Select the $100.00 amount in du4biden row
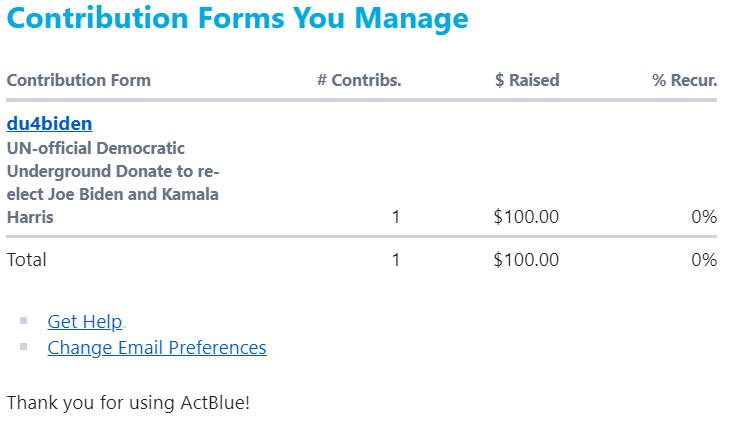Viewport: 733px width, 427px height. pos(526,216)
